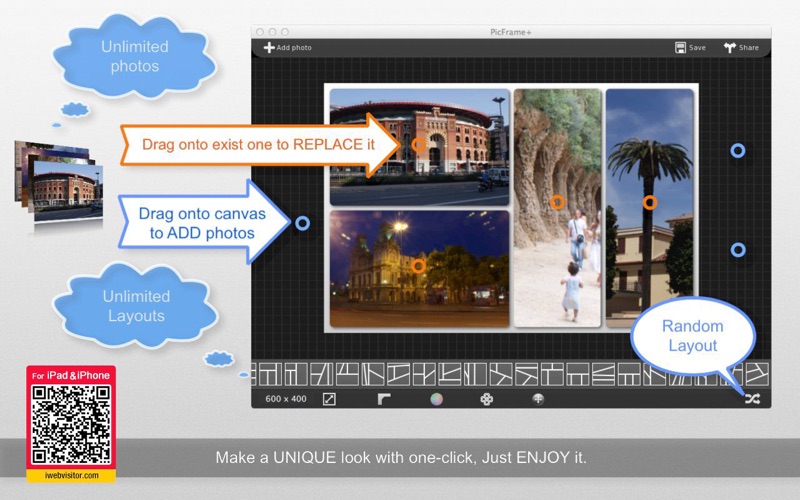This screenshot has height=500, width=800.
Task: Select the night-lit cathedral photo in the collage
Action: click(419, 268)
